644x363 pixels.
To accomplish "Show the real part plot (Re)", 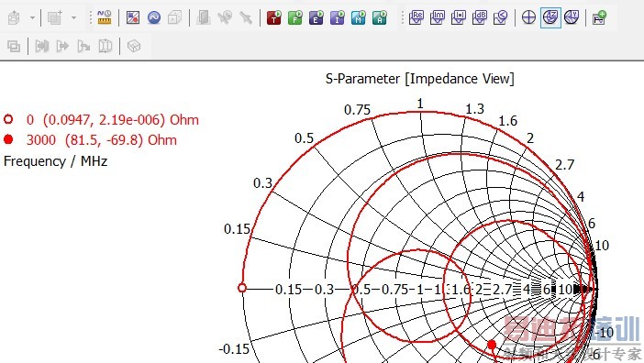I will coord(416,17).
